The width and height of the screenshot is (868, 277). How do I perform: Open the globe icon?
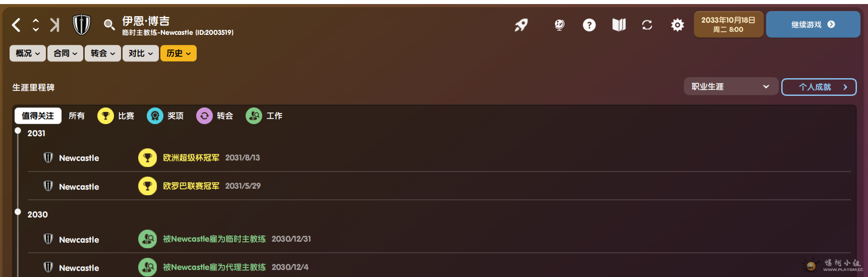559,25
